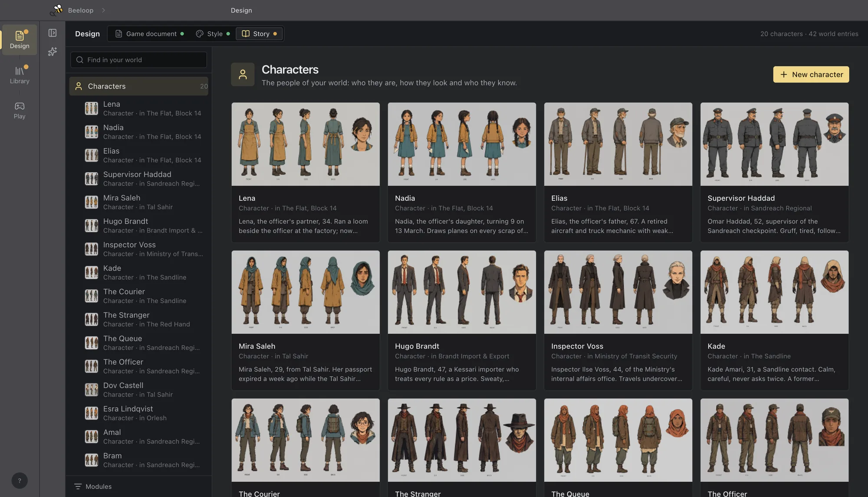Toggle the sidebar panel collapse icon
Viewport: 868px width, 497px height.
[x=53, y=33]
